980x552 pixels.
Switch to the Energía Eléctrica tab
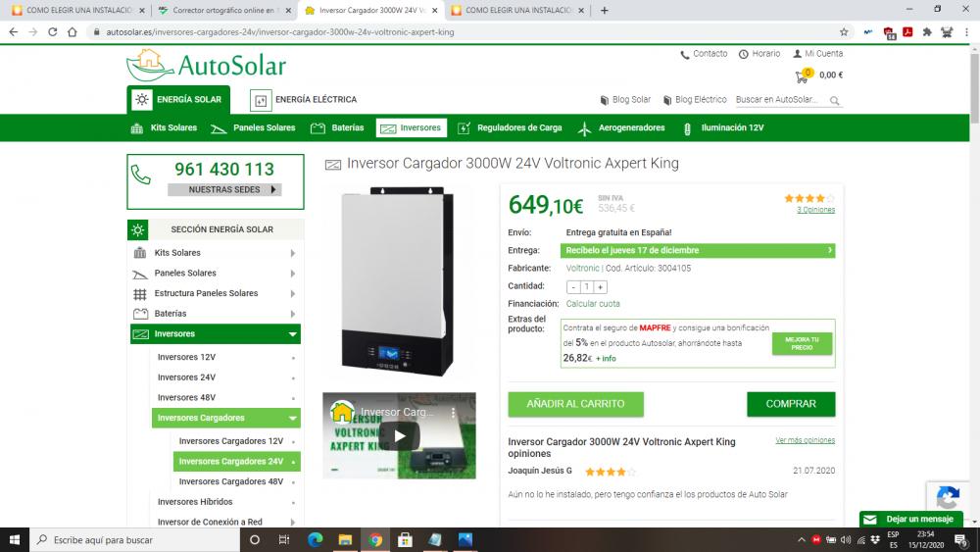tap(304, 99)
